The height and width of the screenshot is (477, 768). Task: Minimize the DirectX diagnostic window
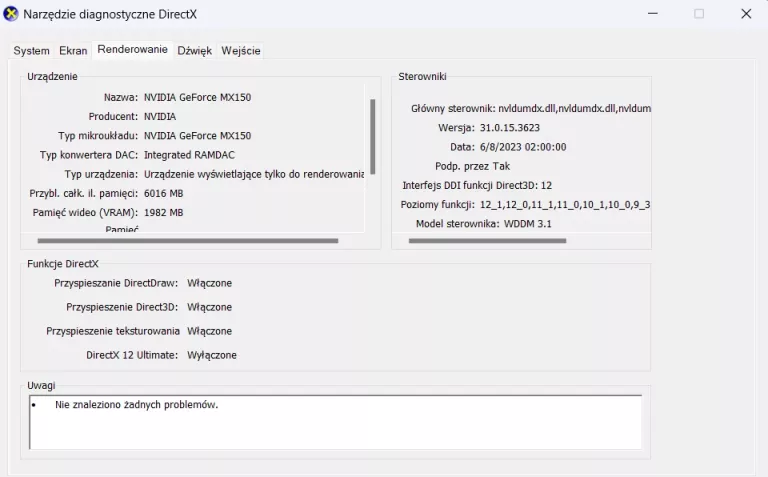[652, 14]
